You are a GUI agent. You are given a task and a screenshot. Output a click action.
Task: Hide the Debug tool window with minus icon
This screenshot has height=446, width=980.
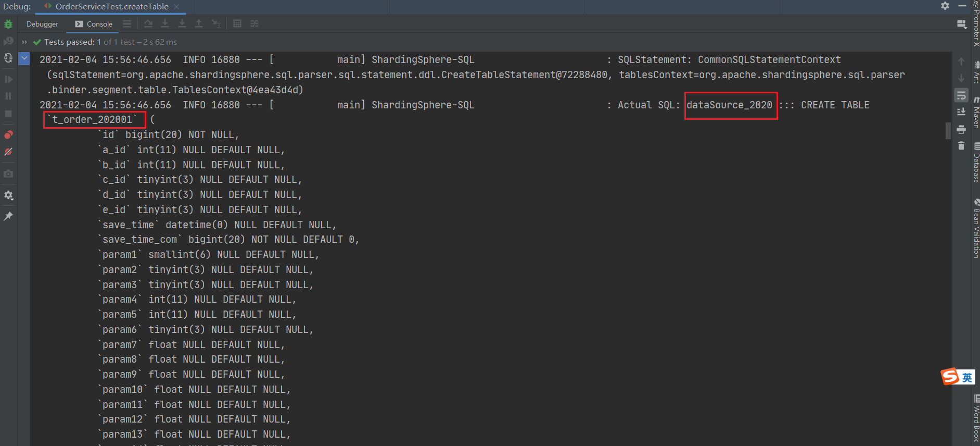pos(962,6)
